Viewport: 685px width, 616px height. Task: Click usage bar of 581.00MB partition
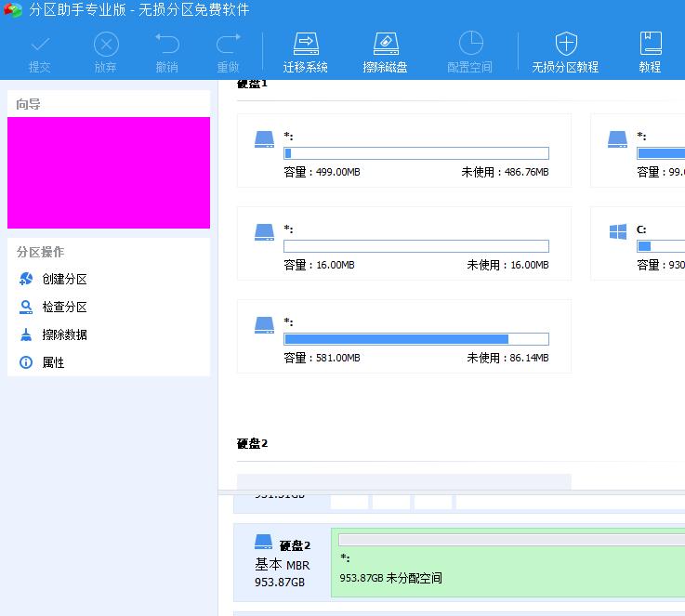416,339
